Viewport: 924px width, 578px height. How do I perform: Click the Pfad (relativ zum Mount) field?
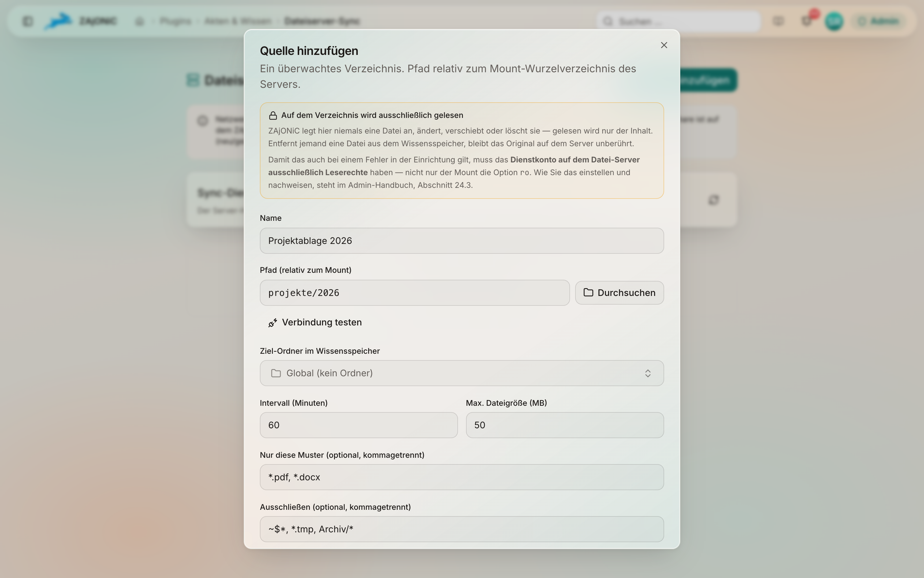pyautogui.click(x=415, y=293)
